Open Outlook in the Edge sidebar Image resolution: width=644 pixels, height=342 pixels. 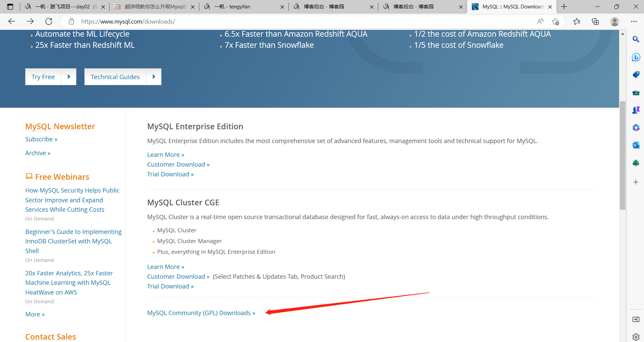tap(636, 145)
